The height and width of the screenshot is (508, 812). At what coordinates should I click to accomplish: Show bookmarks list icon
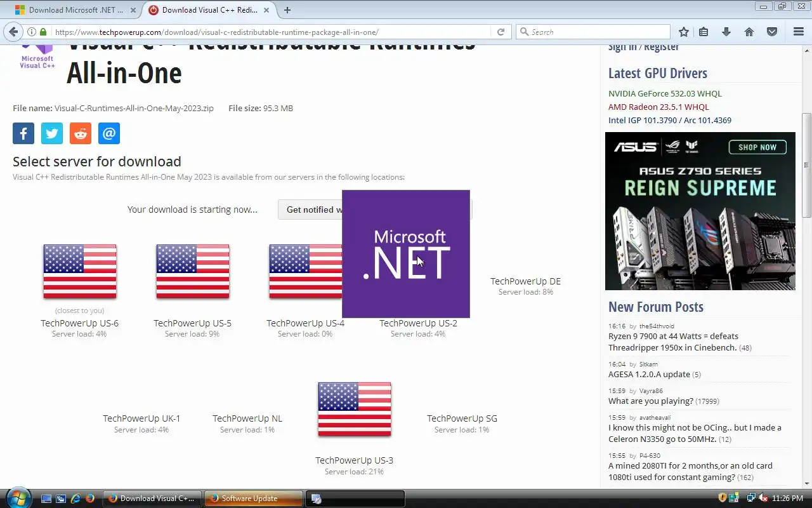(704, 32)
